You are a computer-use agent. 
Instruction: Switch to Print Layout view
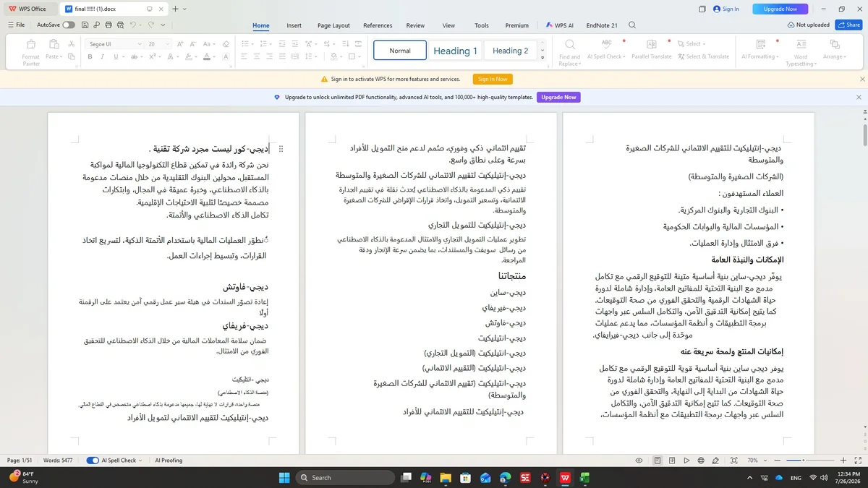(657, 461)
